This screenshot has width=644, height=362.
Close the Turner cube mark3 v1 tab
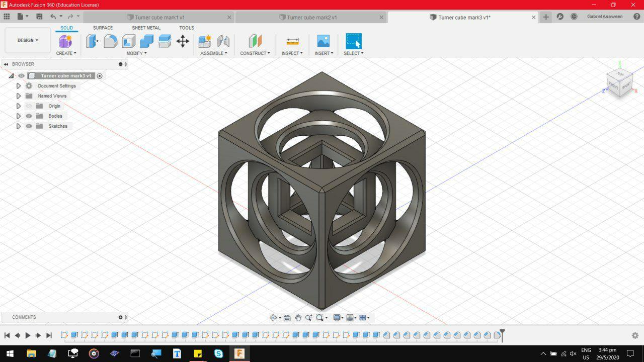coord(534,17)
